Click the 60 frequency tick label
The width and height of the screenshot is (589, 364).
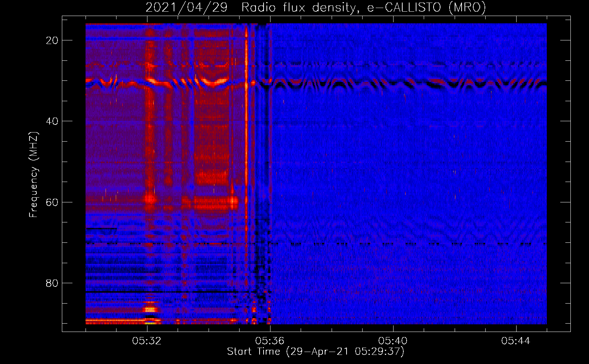pyautogui.click(x=52, y=202)
